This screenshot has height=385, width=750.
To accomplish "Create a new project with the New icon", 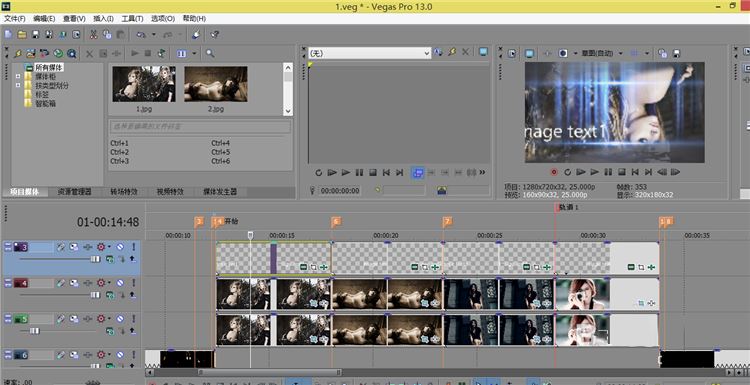I will tap(8, 34).
